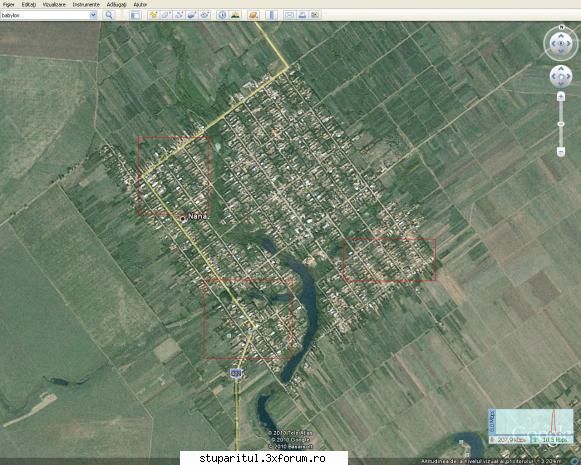
Task: Pan east with move joystick right arrow
Action: click(x=568, y=77)
